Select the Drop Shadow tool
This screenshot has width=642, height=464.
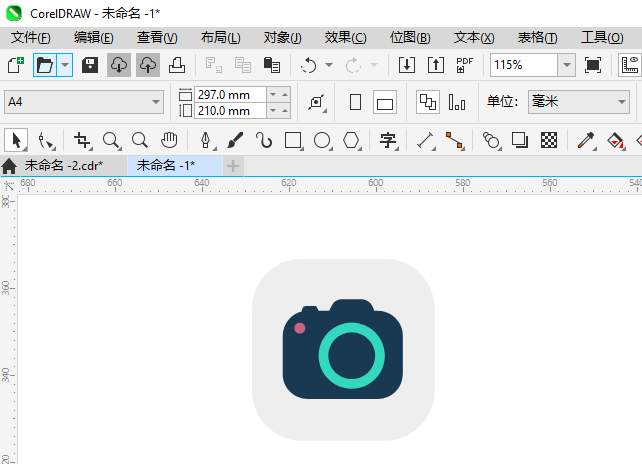click(x=520, y=140)
